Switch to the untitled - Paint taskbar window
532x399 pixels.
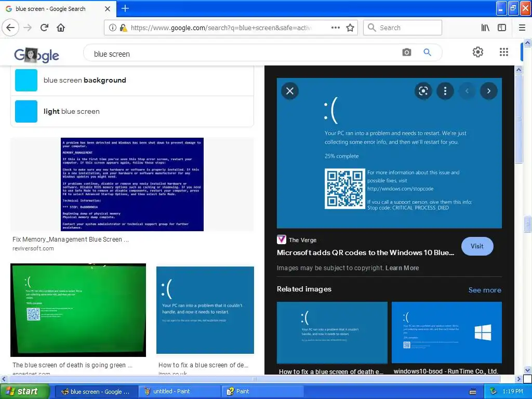(179, 391)
